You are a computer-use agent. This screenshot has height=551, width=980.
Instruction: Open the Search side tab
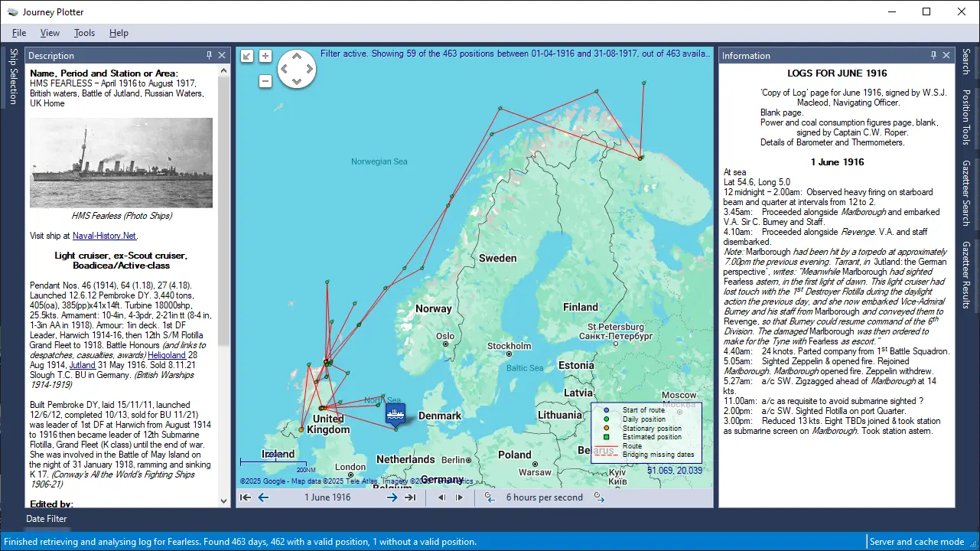point(966,62)
